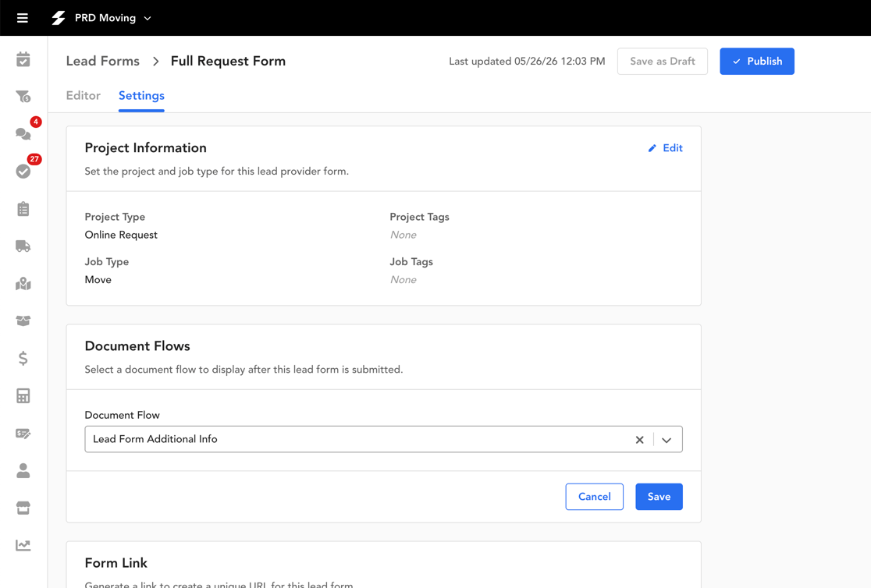Open the hamburger menu
The image size is (871, 588).
(x=22, y=18)
